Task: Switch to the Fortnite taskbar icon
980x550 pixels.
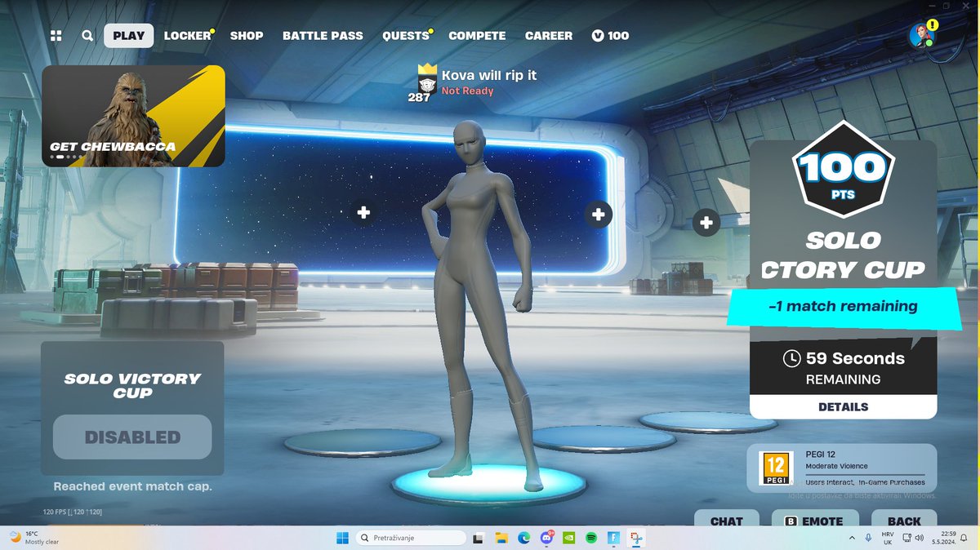Action: tap(612, 538)
